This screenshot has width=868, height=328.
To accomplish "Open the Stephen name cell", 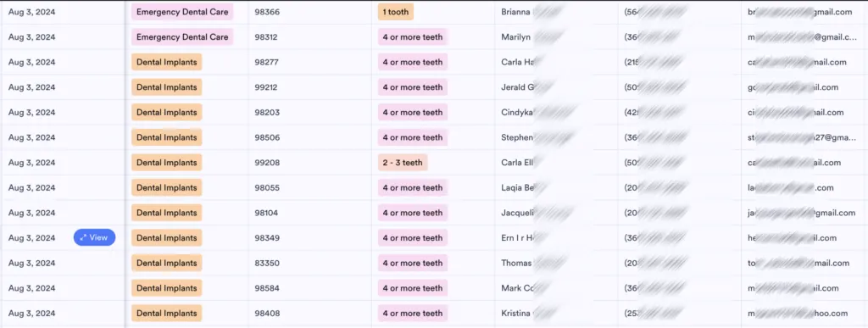I will (x=556, y=137).
